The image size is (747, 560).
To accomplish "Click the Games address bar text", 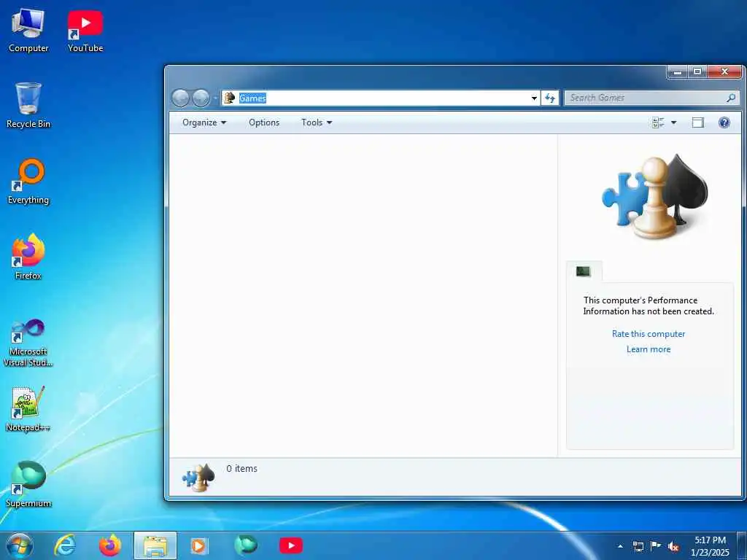I will point(252,98).
